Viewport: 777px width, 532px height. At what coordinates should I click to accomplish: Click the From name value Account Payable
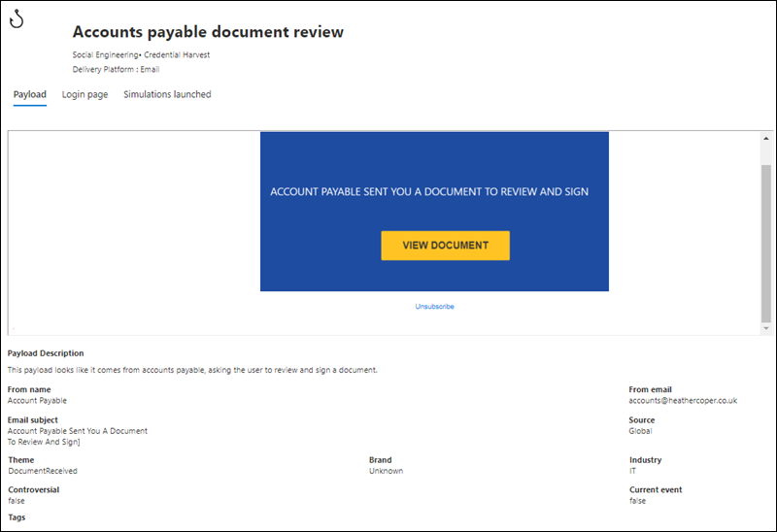click(x=37, y=400)
